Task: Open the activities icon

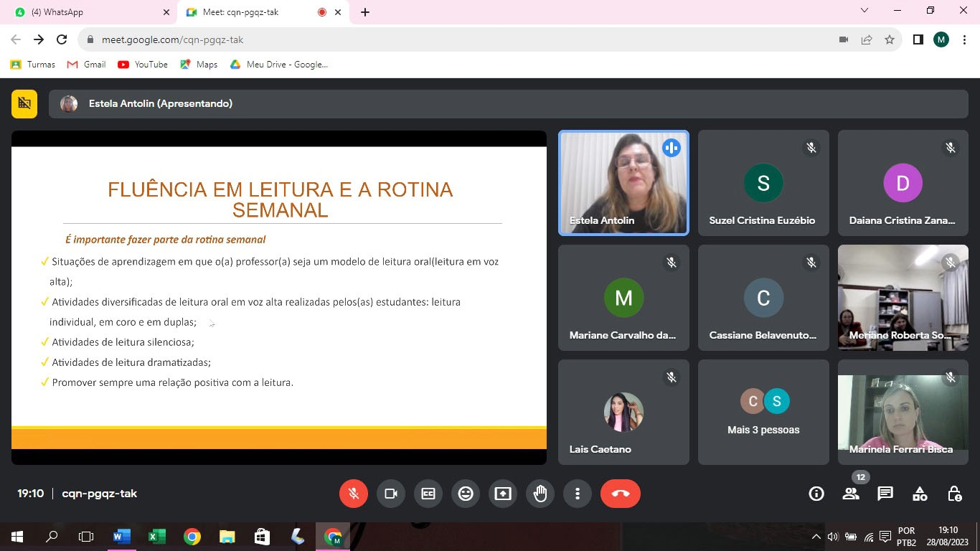Action: click(920, 494)
